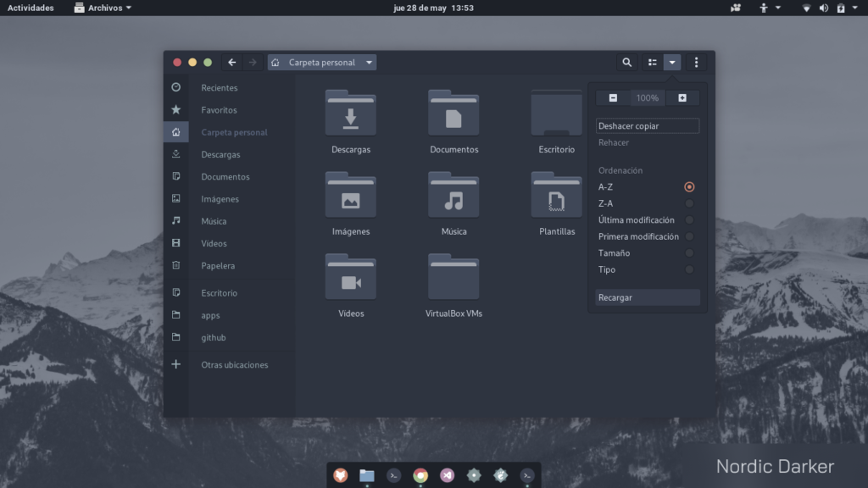Open Firefox from the dock
Screen dimensions: 868x488
(340, 475)
